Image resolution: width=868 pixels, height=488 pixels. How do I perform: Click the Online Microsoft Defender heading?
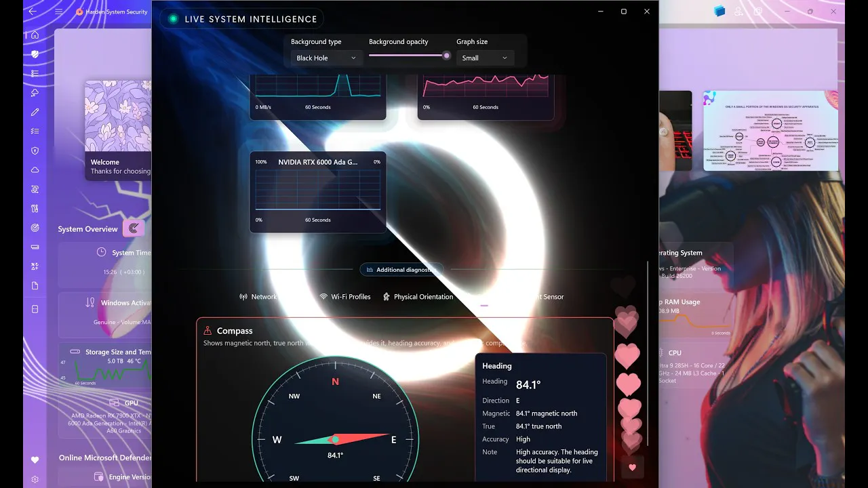(105, 457)
